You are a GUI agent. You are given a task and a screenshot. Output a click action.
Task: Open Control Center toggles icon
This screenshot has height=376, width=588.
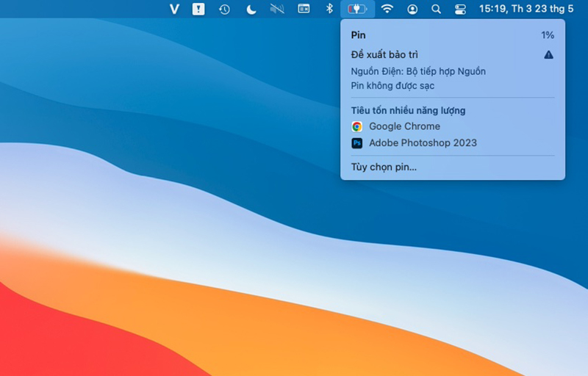tap(460, 9)
